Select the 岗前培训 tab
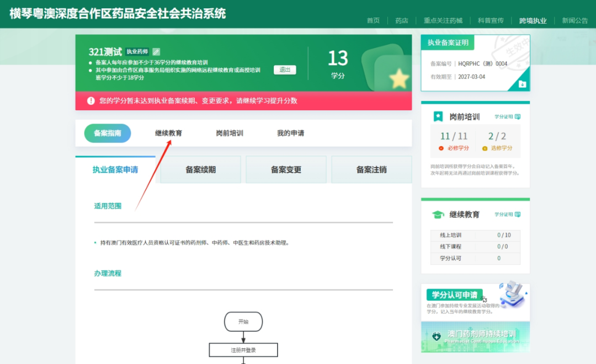This screenshot has width=596, height=364. 228,133
